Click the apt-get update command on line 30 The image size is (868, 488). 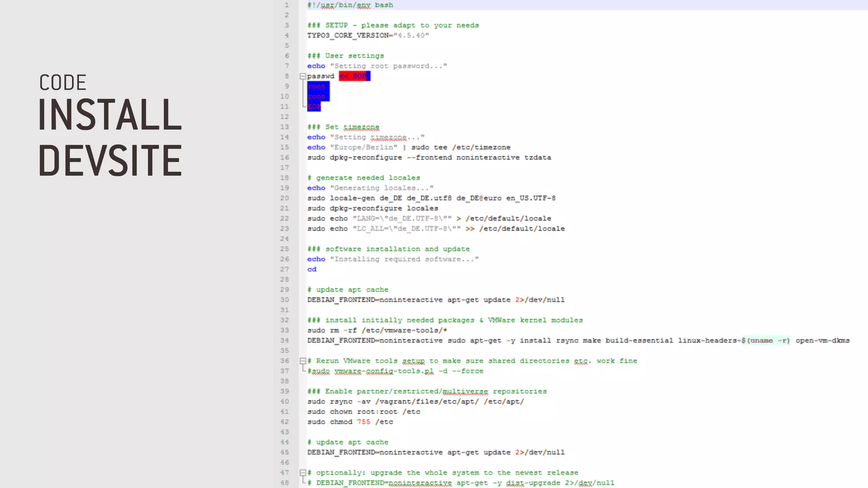click(x=436, y=300)
